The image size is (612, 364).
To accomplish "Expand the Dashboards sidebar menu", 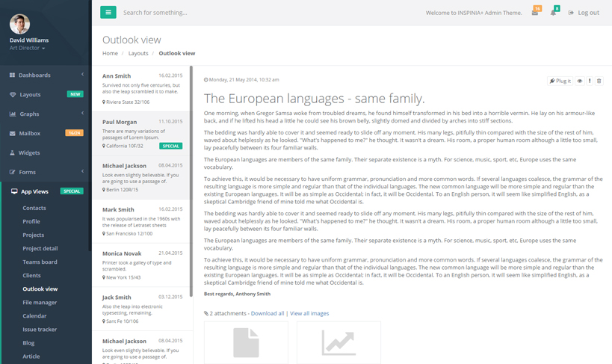I will 46,75.
